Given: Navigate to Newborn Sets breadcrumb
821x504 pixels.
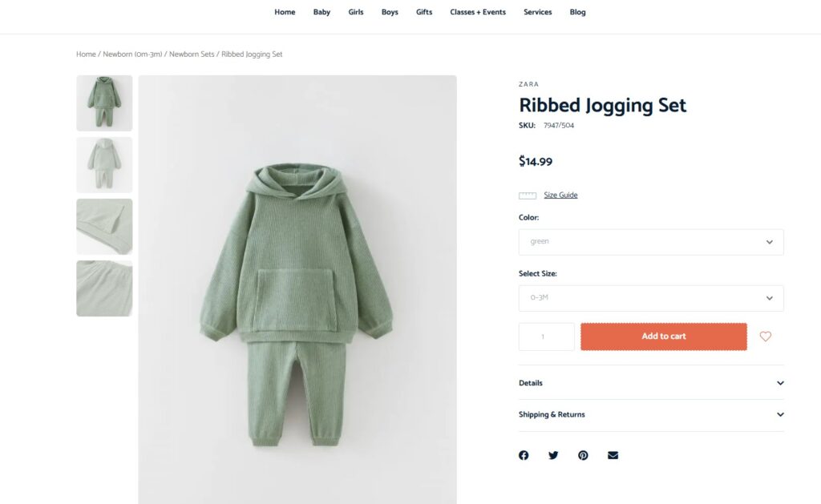Looking at the screenshot, I should pos(192,54).
